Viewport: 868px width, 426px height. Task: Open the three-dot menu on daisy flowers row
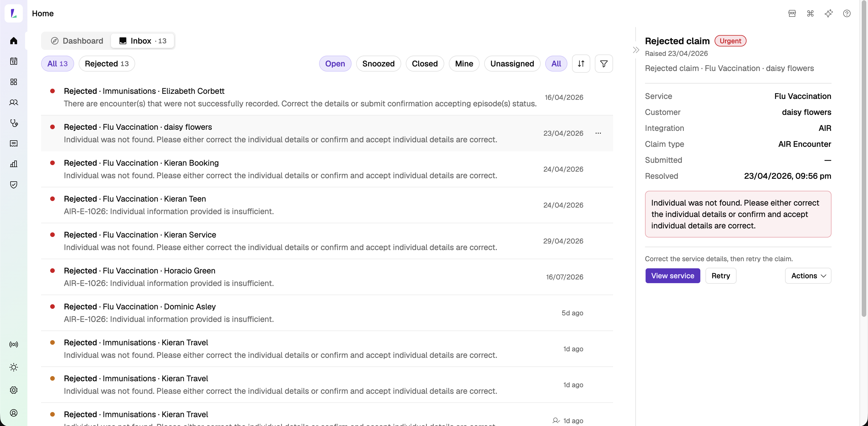(598, 133)
